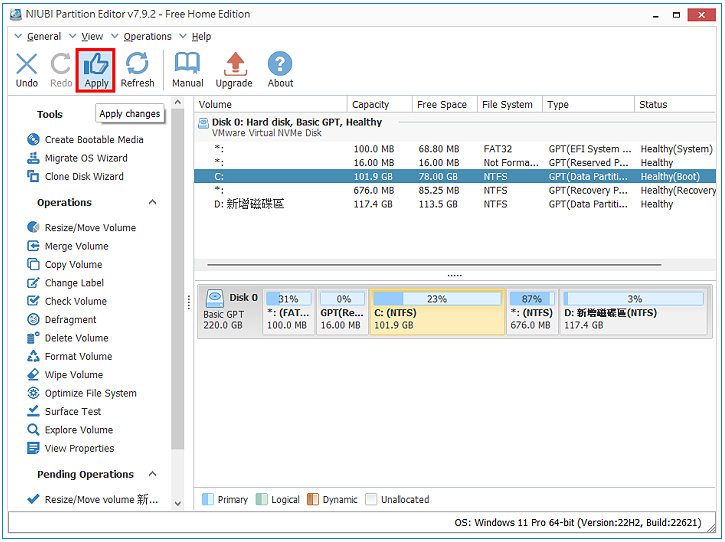Screen dimensions: 725x542
Task: Select the 100.0 MB FAT32 volume row
Action: click(455, 149)
